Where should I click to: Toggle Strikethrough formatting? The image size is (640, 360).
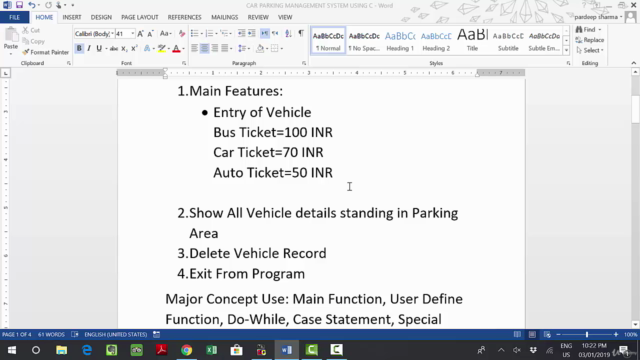[114, 49]
